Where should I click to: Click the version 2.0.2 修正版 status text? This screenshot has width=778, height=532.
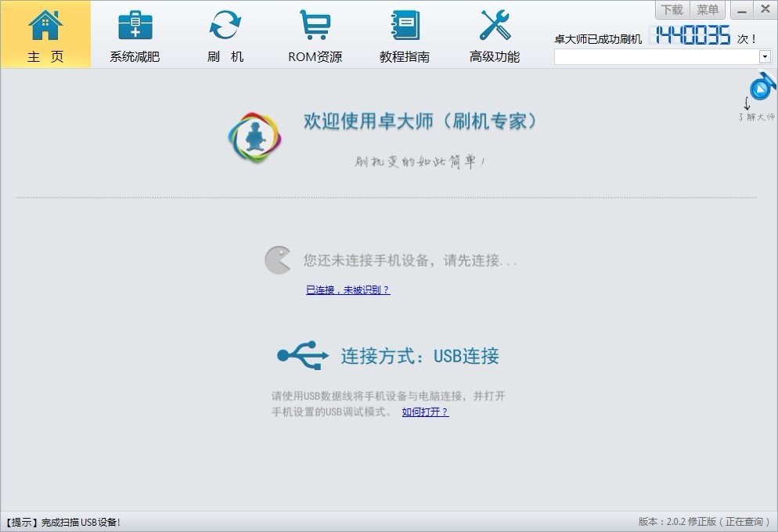click(704, 522)
